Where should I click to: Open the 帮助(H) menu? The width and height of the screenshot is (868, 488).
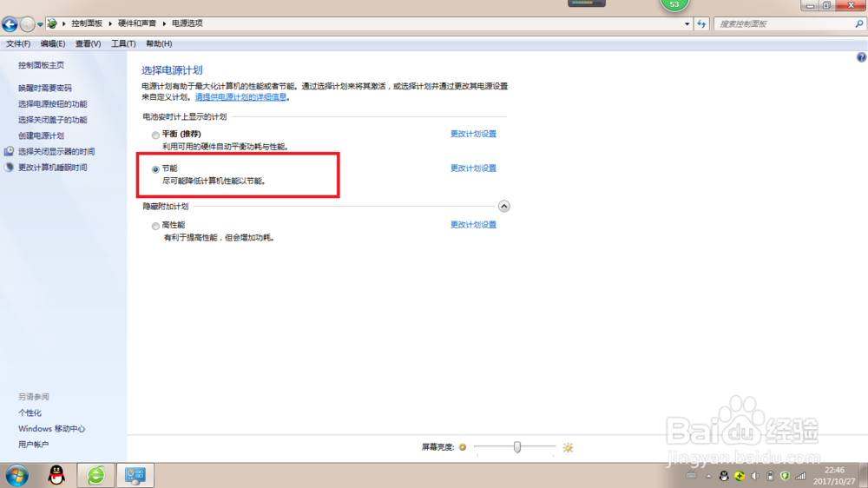coord(159,43)
